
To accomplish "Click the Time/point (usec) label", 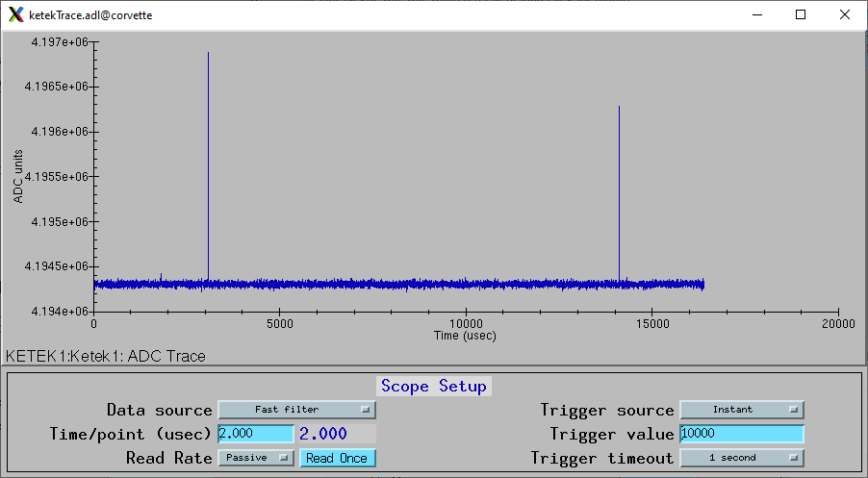I will (131, 434).
